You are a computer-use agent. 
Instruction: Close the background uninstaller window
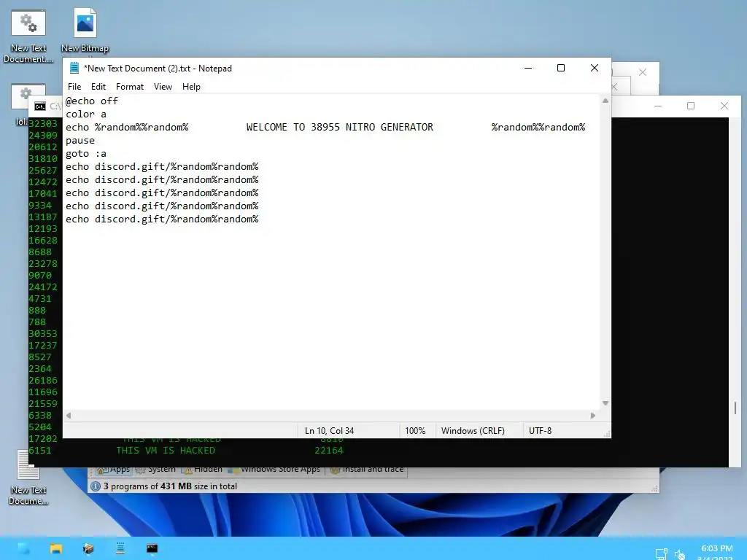click(643, 72)
